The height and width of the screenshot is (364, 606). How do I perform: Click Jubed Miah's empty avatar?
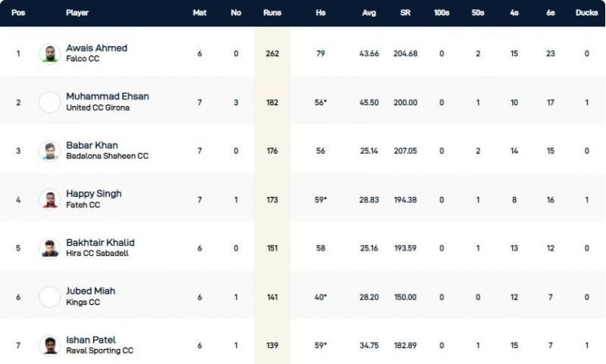[x=49, y=297]
